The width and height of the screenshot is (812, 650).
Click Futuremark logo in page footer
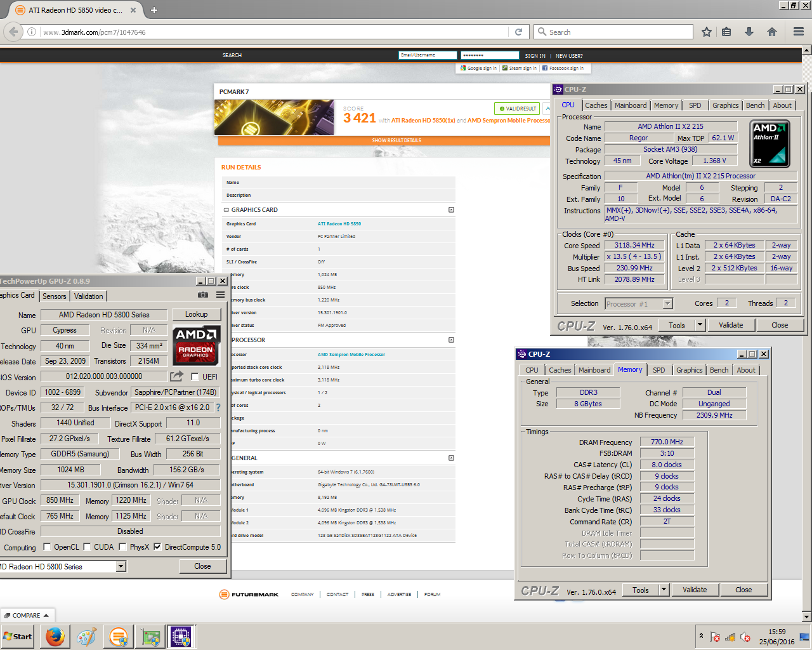pyautogui.click(x=249, y=594)
